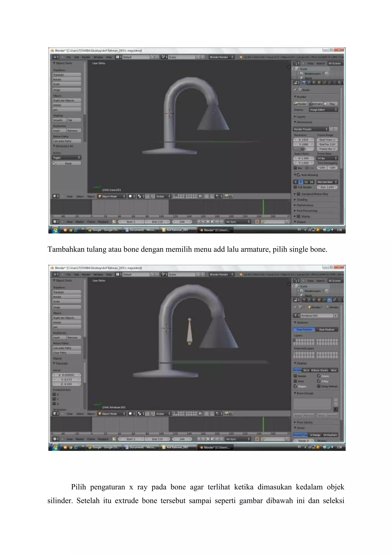Image resolution: width=392 pixels, height=555 pixels.
Task: Open Render menu in render-settings screenshot
Action: click(x=86, y=57)
